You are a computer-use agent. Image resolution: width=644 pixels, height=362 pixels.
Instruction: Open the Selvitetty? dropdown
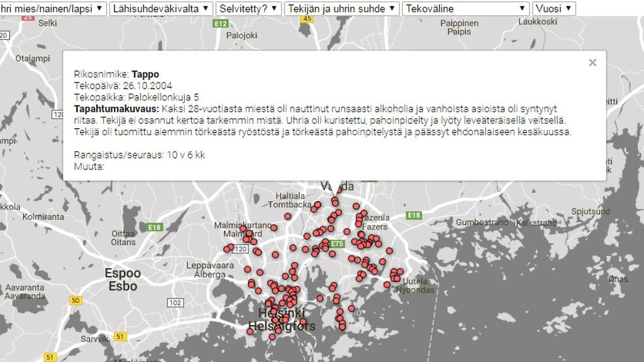(248, 8)
